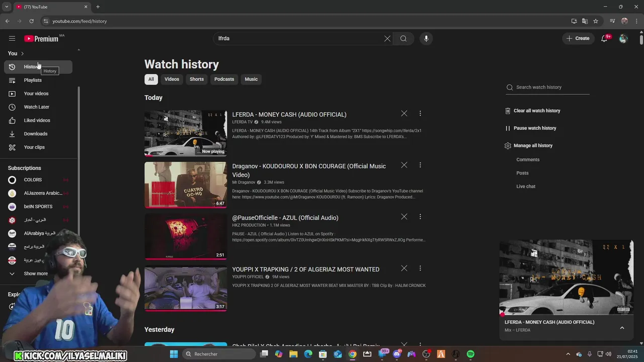Image resolution: width=644 pixels, height=362 pixels.
Task: Remove Draganov KOUDOUROU from watch history
Action: pos(404,165)
